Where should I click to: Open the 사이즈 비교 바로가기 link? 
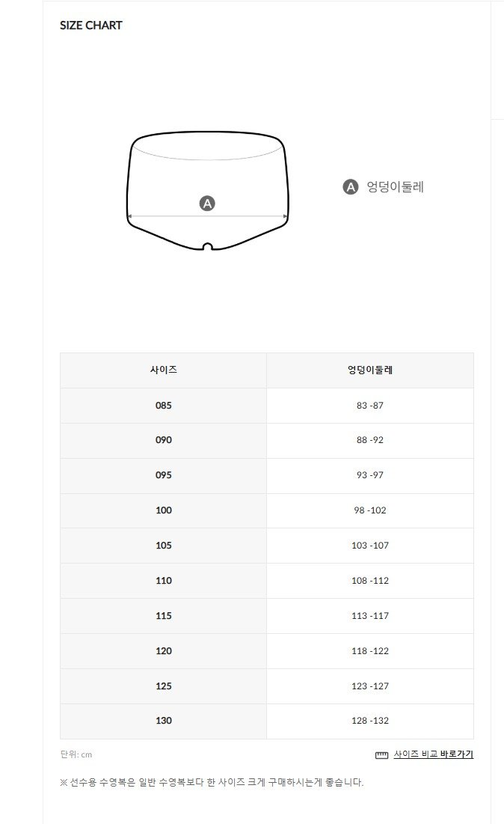(x=433, y=754)
